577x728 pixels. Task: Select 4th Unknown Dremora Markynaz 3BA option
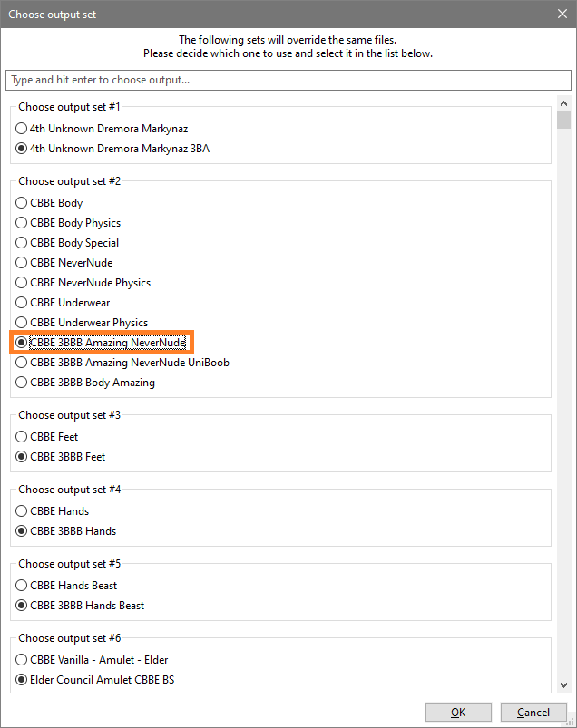coord(112,149)
